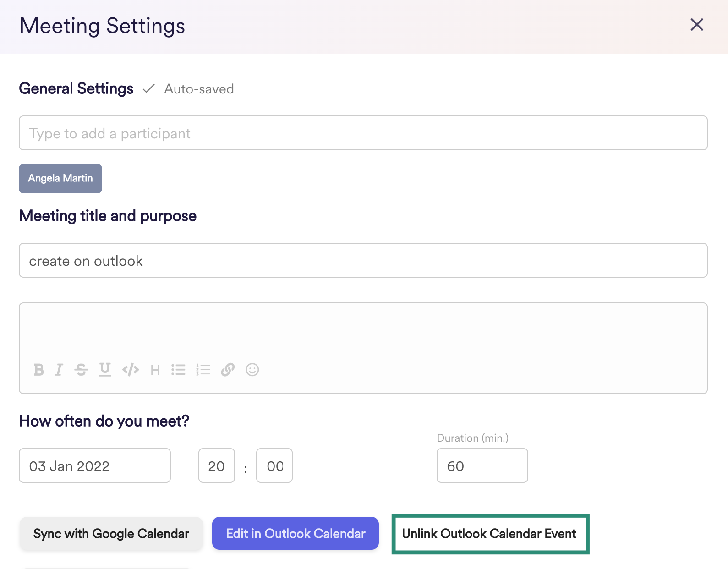Edit the meeting title field
This screenshot has width=728, height=569.
(363, 261)
